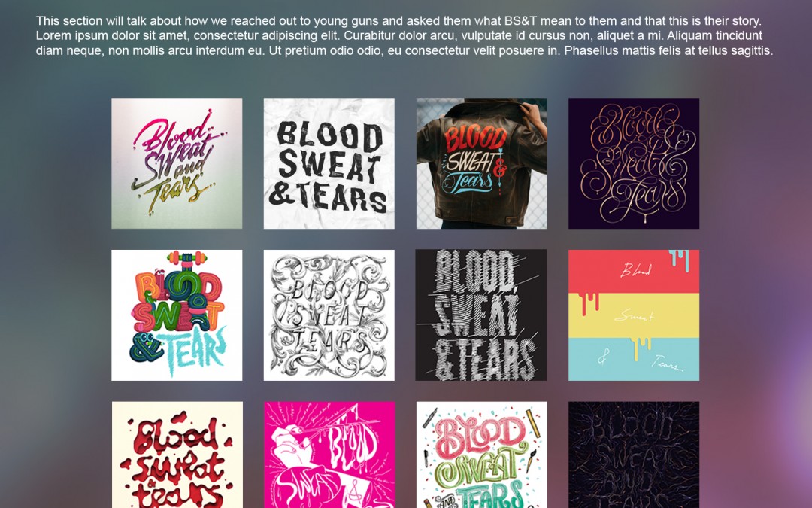Click the Lorem ipsum placeholder sentence
Viewport: 812px width, 508px height.
189,36
